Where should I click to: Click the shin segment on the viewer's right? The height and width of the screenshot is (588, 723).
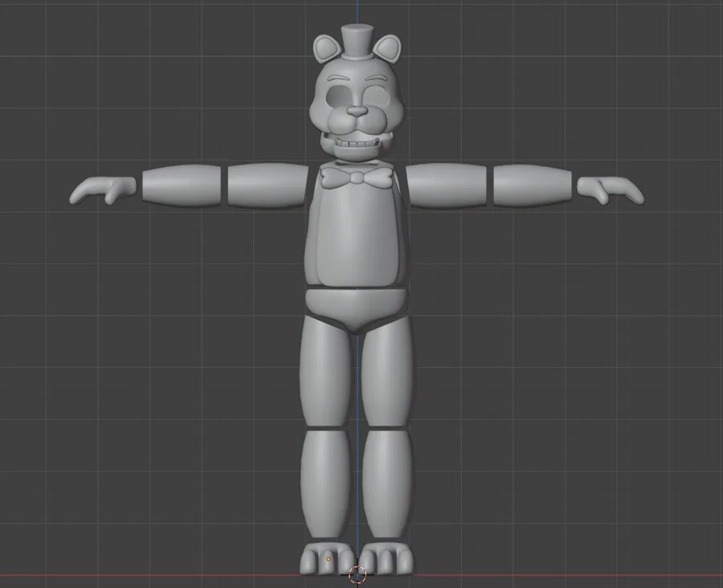(387, 484)
